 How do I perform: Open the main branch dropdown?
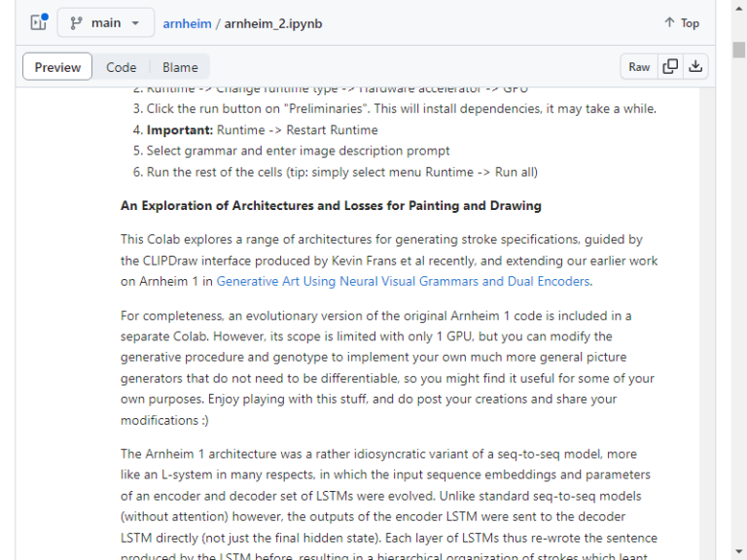click(106, 23)
